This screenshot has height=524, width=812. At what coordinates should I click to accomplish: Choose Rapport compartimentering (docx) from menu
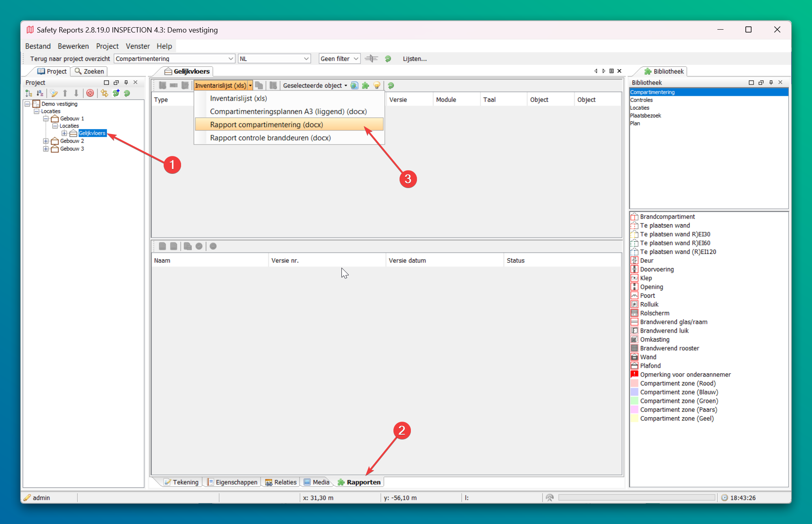[x=266, y=125]
